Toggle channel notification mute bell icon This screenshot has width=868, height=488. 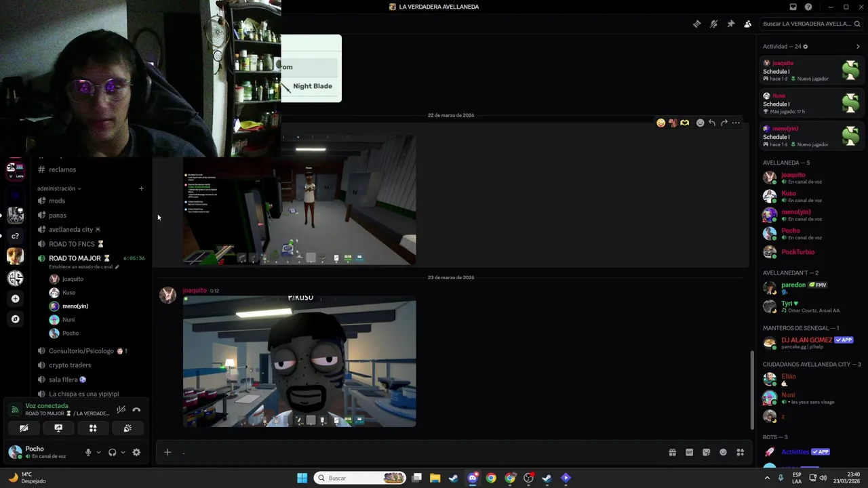[713, 24]
